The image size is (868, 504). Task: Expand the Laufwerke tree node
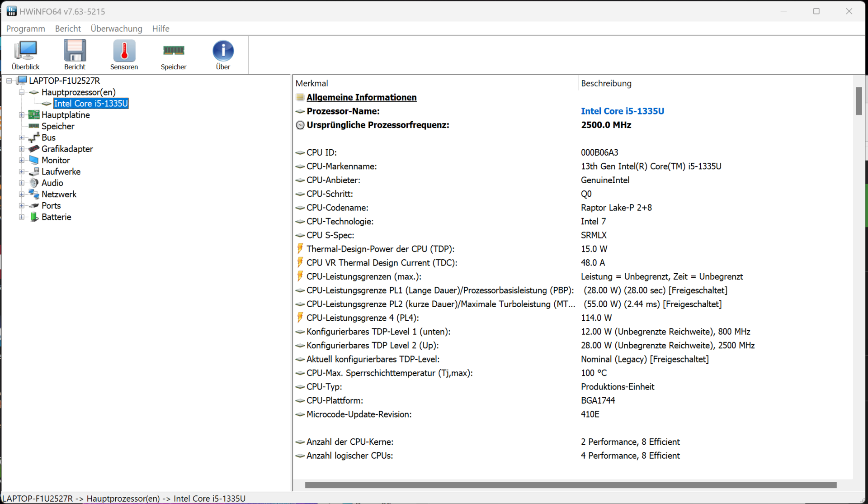(21, 171)
